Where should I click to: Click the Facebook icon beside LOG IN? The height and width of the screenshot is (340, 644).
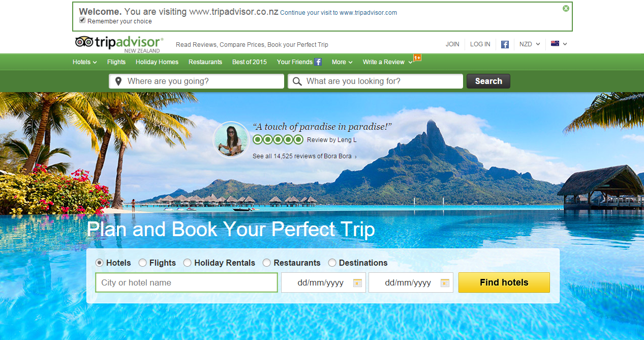tap(505, 44)
